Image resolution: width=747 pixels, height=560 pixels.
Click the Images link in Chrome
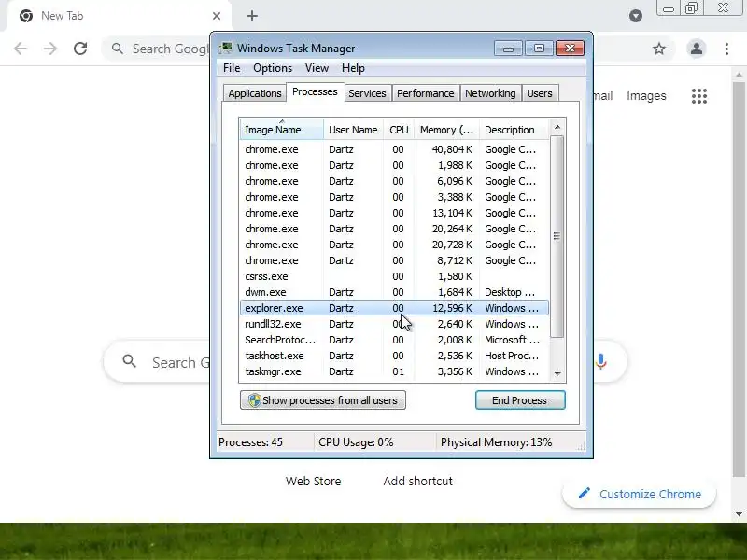[x=646, y=96]
